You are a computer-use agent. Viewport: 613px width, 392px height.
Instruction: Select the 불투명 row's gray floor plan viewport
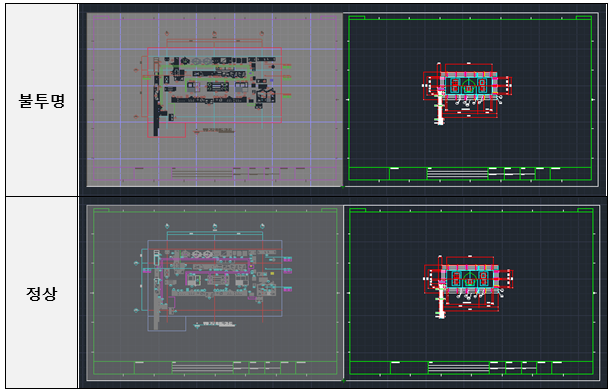214,100
